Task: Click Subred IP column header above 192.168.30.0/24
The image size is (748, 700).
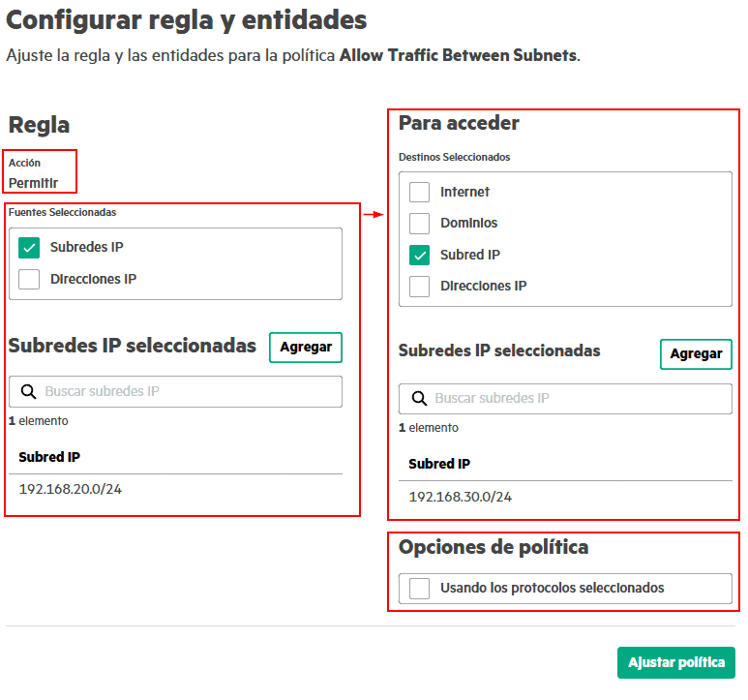Action: click(439, 464)
